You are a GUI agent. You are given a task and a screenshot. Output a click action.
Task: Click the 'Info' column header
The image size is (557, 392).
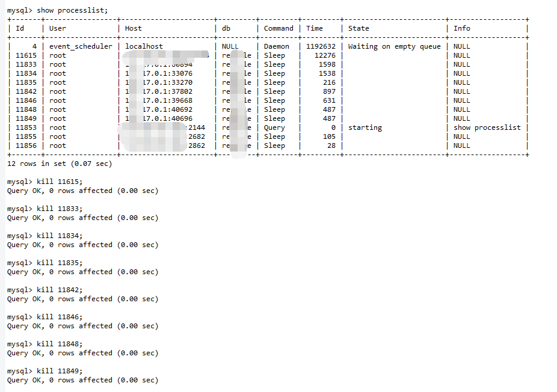(x=462, y=28)
